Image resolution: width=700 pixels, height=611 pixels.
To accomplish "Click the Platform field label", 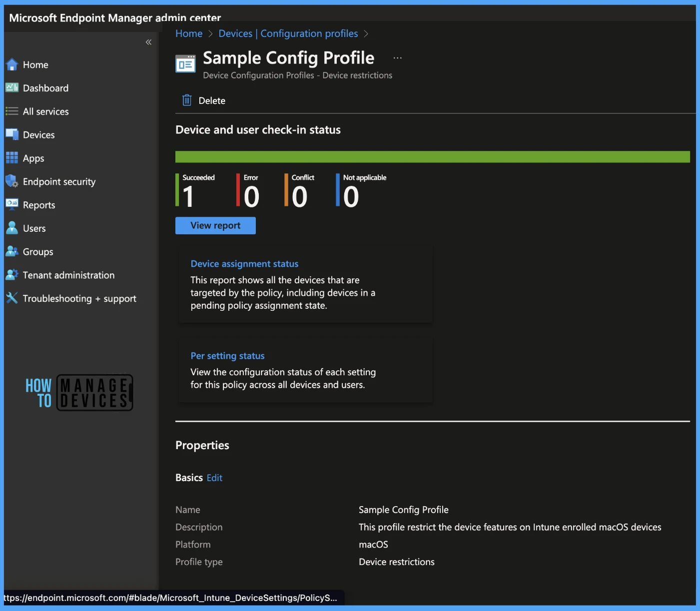I will pos(193,545).
